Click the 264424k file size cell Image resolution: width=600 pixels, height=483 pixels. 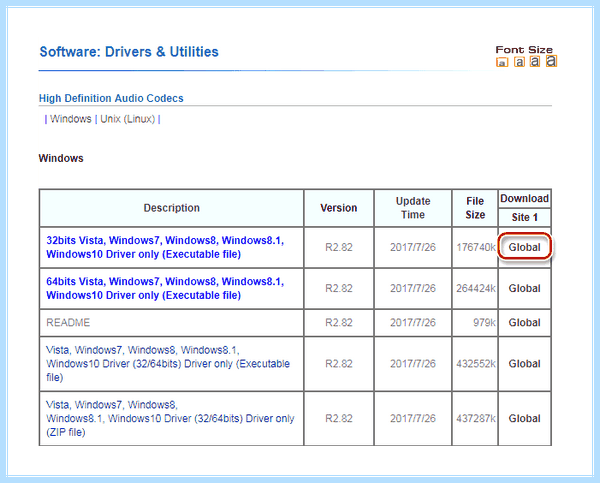coord(476,288)
